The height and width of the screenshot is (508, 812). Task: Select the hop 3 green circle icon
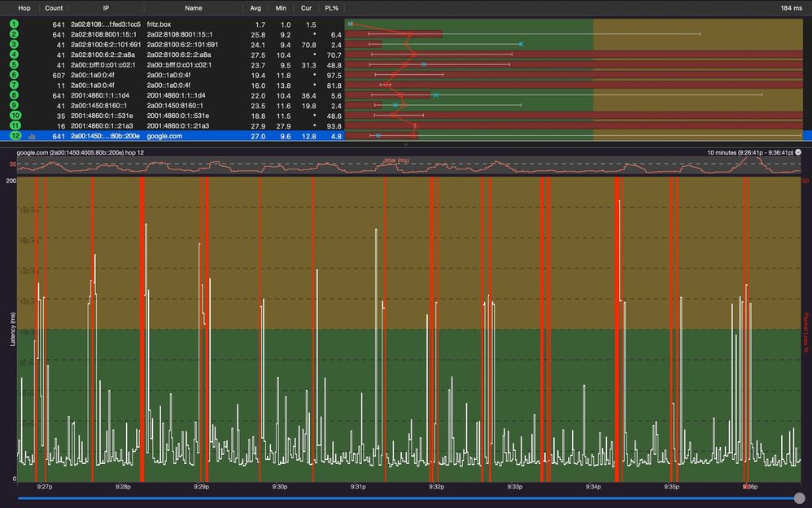pyautogui.click(x=14, y=45)
